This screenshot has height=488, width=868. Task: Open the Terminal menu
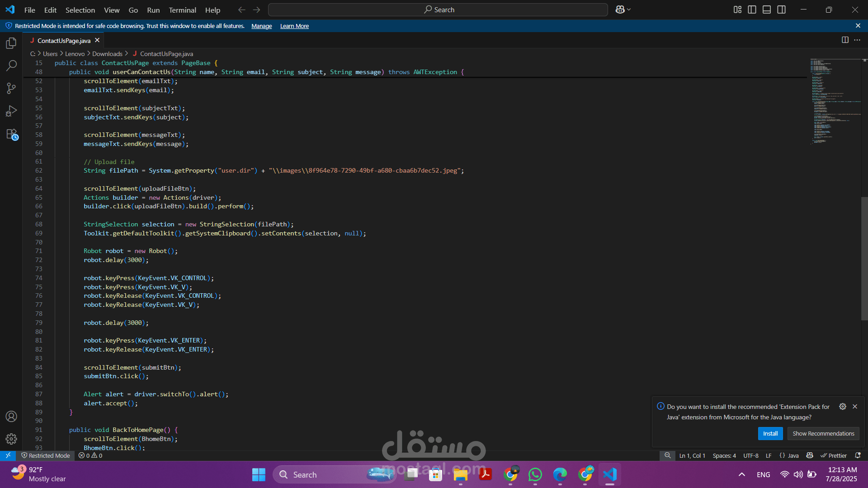[x=182, y=10]
